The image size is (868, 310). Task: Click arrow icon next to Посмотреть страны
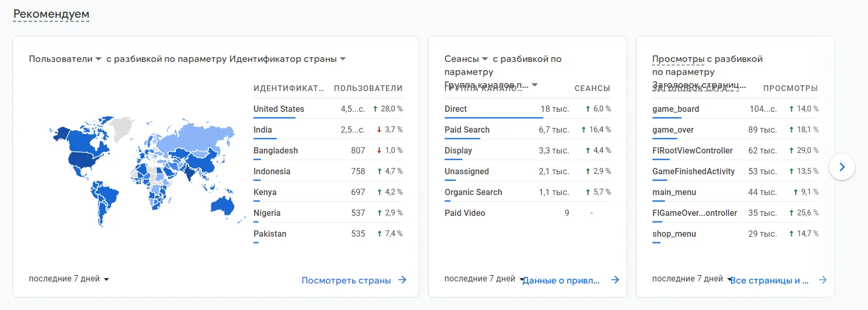coord(402,280)
